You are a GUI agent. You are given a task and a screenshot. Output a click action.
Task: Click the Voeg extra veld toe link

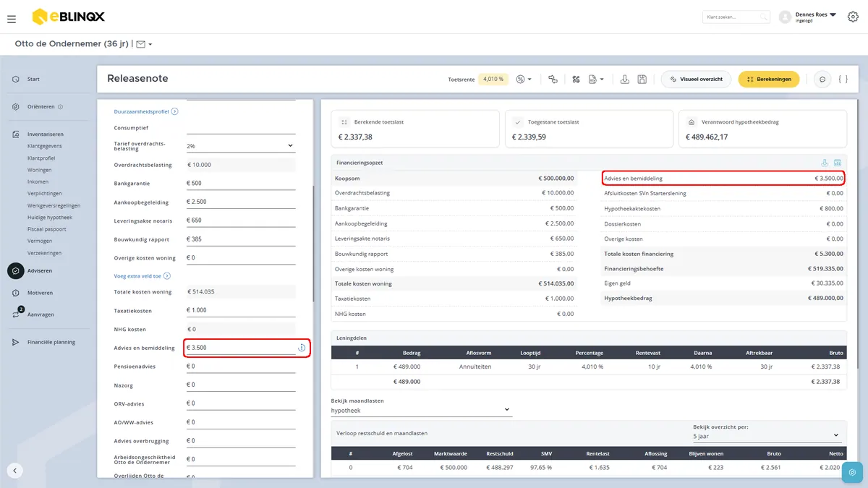pyautogui.click(x=142, y=276)
